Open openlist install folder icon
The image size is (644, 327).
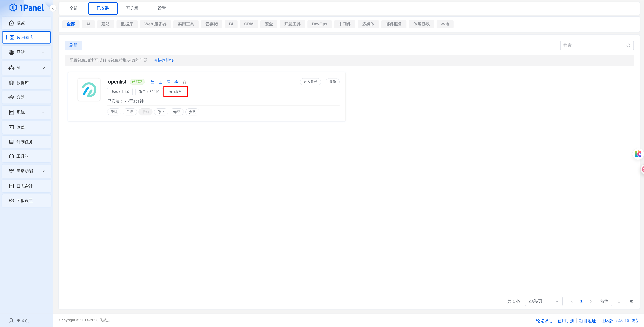coord(152,82)
